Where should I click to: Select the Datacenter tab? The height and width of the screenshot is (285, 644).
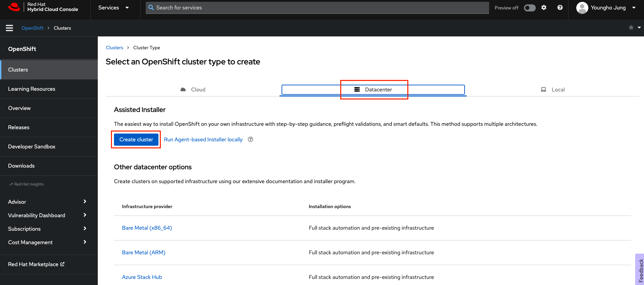pyautogui.click(x=373, y=89)
